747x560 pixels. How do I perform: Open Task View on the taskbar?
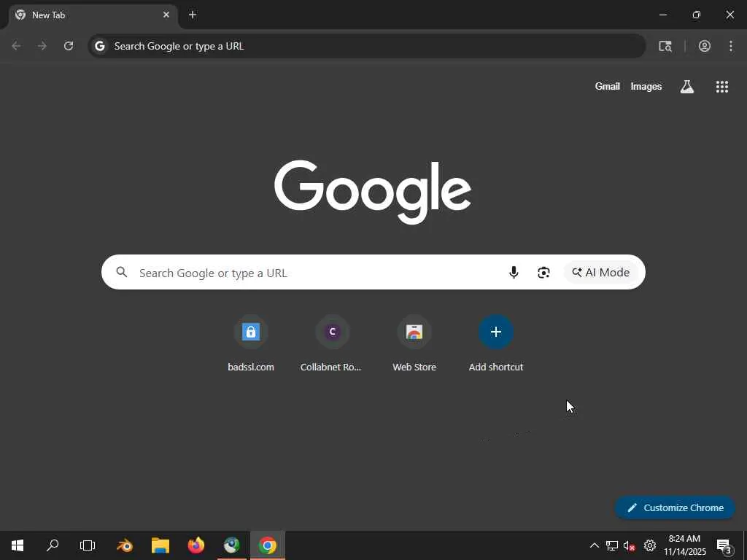(88, 545)
